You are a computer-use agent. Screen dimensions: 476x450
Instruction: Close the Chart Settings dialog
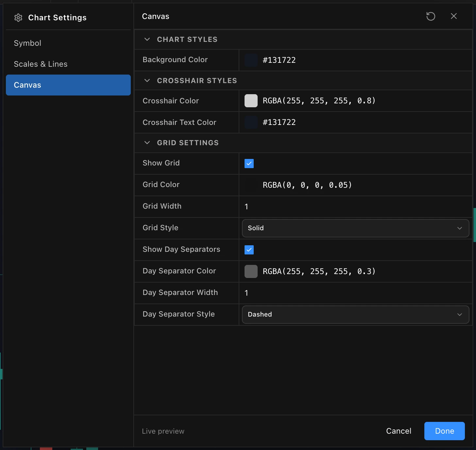tap(453, 16)
